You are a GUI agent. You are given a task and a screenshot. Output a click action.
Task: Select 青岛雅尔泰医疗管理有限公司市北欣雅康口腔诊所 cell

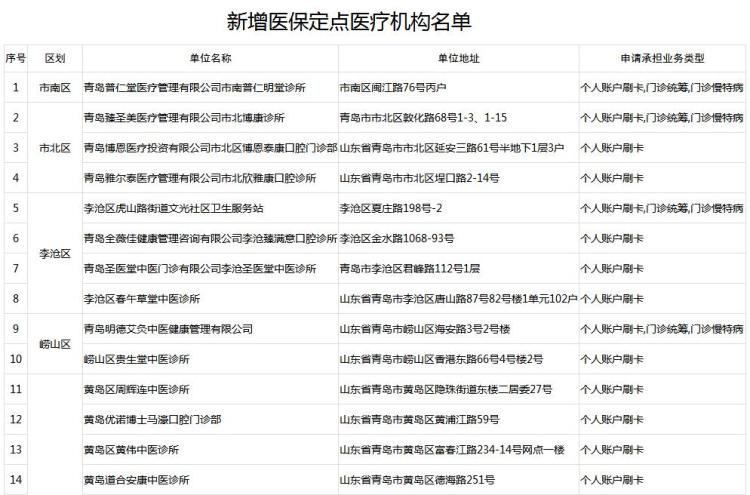[210, 178]
